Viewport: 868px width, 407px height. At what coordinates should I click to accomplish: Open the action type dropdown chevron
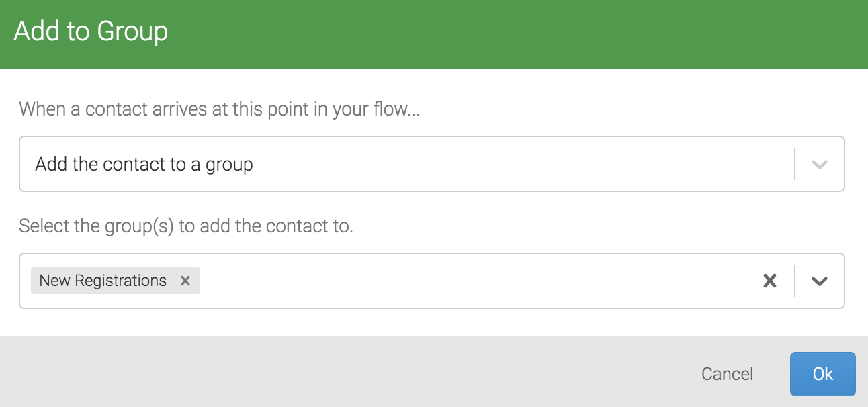click(x=819, y=165)
